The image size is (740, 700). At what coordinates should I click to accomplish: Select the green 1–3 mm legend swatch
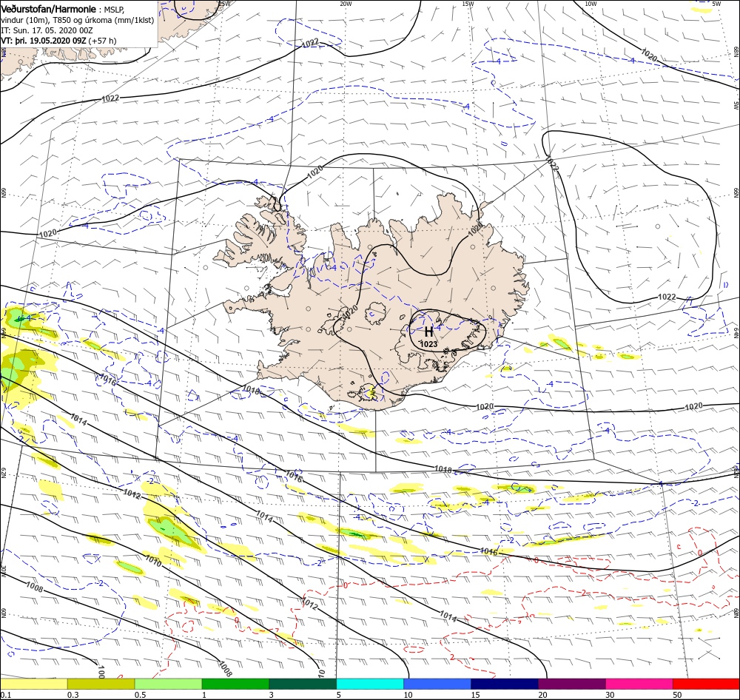(x=235, y=684)
